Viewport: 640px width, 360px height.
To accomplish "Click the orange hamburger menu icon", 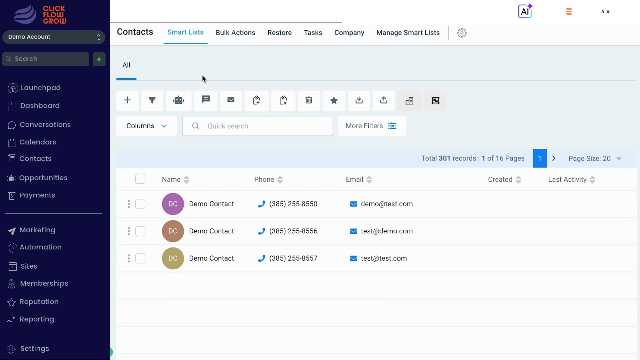I will click(569, 11).
